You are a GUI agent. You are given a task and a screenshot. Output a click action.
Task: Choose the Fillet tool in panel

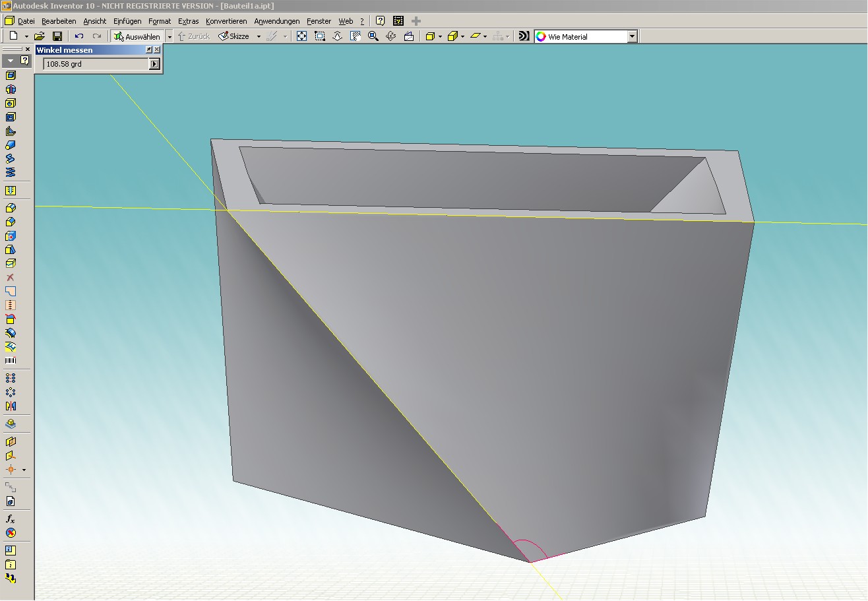click(11, 208)
